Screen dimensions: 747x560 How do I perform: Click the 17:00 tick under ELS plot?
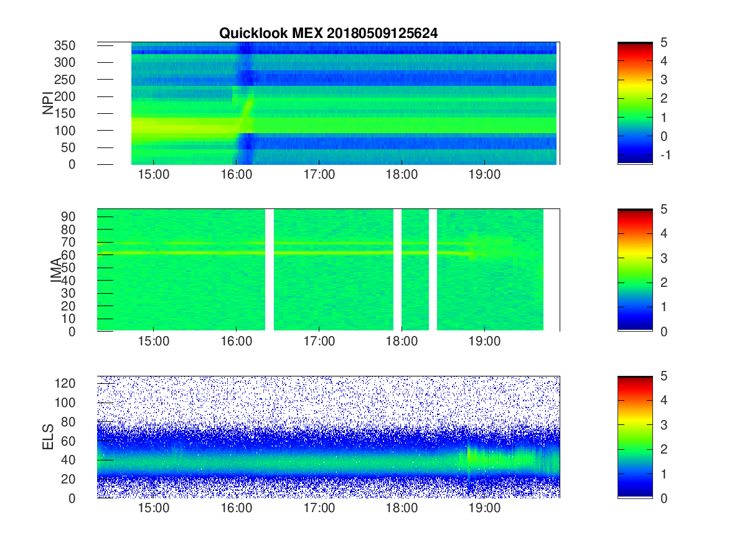point(319,508)
